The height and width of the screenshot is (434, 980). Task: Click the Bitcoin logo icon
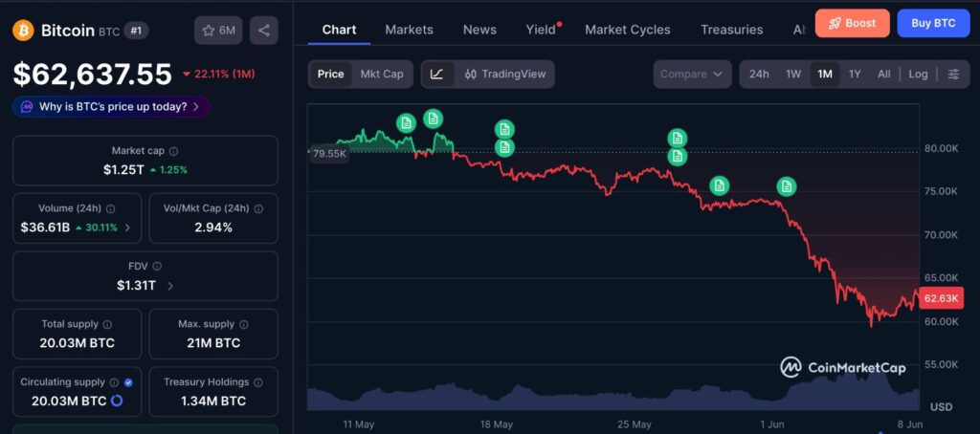coord(23,30)
